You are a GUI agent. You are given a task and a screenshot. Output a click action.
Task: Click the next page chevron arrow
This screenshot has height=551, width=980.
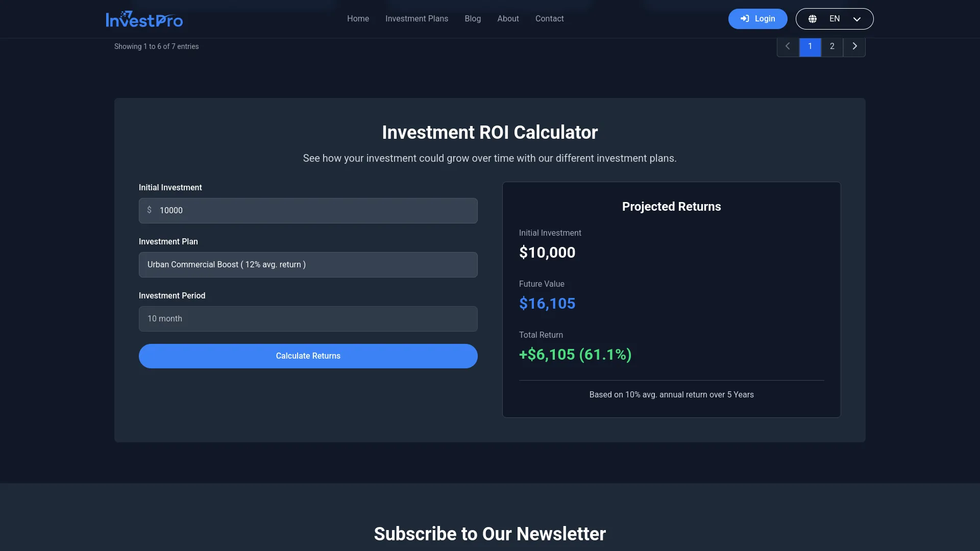click(855, 46)
